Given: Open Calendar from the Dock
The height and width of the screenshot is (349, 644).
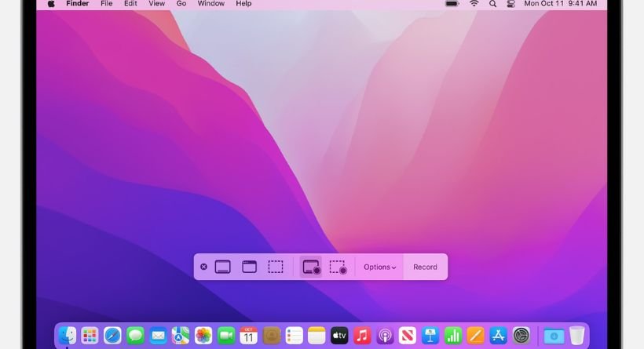Looking at the screenshot, I should (249, 336).
